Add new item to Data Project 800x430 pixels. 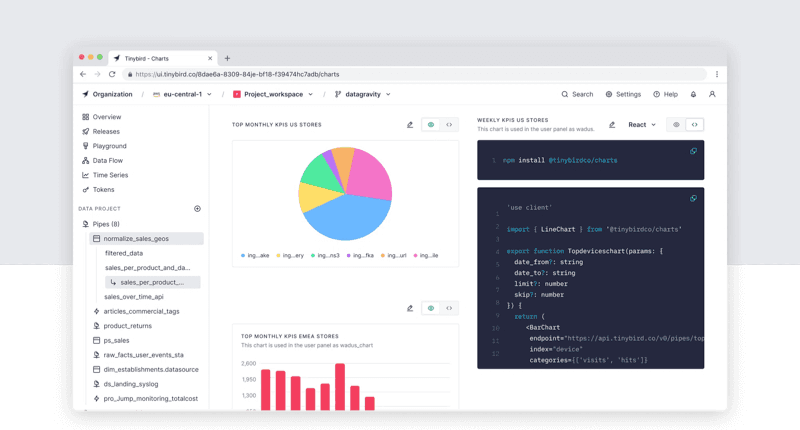pyautogui.click(x=197, y=209)
